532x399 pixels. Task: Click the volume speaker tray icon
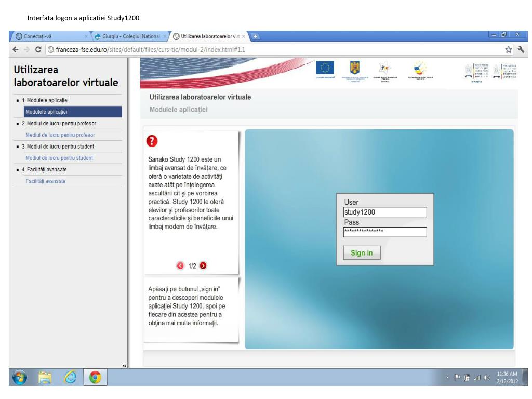487,378
